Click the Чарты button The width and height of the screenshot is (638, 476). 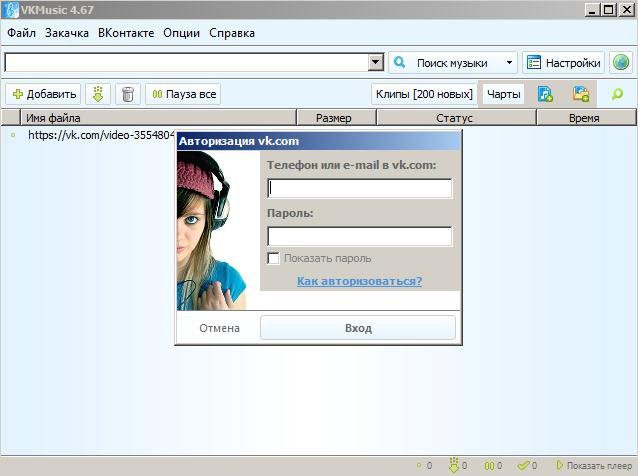coord(503,94)
